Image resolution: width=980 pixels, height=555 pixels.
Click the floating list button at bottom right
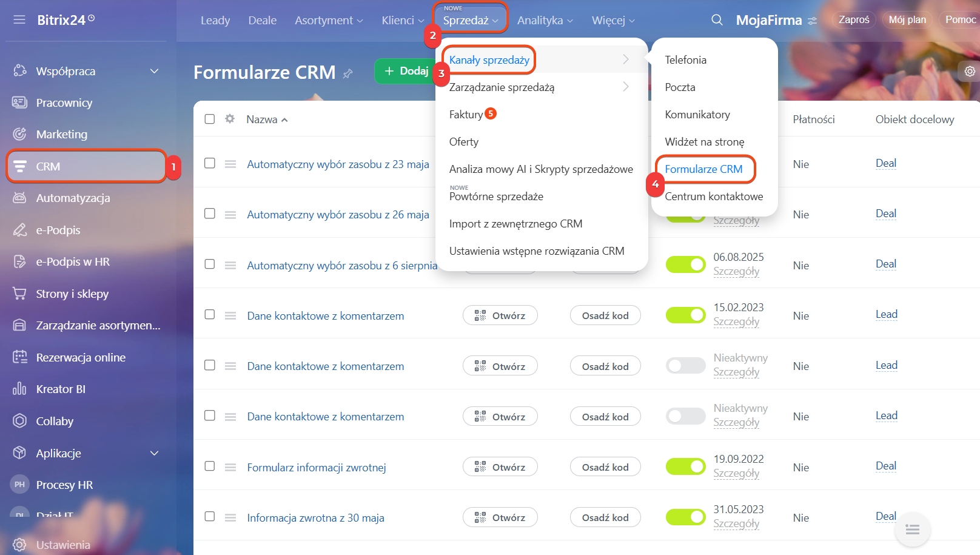(x=912, y=530)
